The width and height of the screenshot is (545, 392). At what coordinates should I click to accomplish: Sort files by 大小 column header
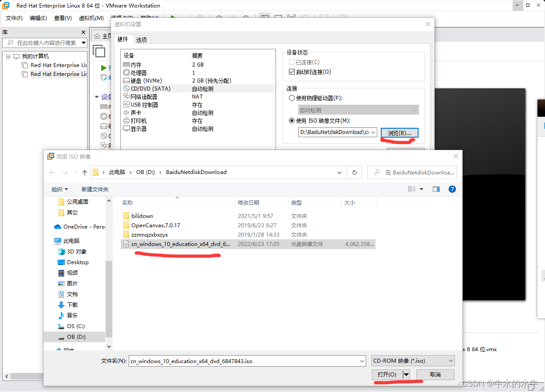click(359, 203)
